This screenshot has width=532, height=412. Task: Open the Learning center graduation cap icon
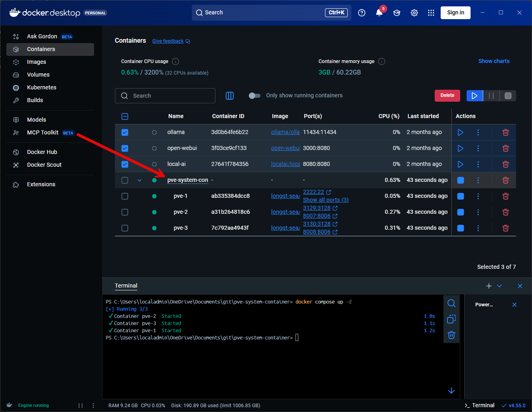point(397,13)
